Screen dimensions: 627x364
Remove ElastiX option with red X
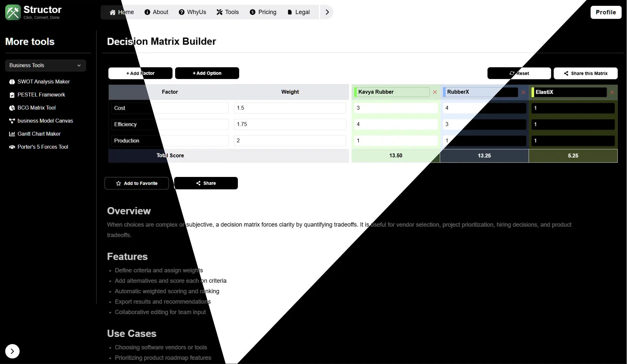pos(612,92)
